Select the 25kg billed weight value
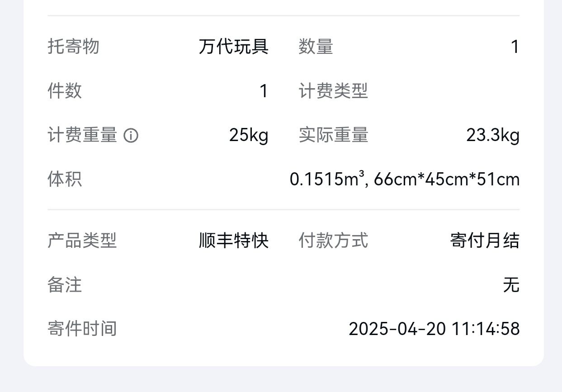 249,135
